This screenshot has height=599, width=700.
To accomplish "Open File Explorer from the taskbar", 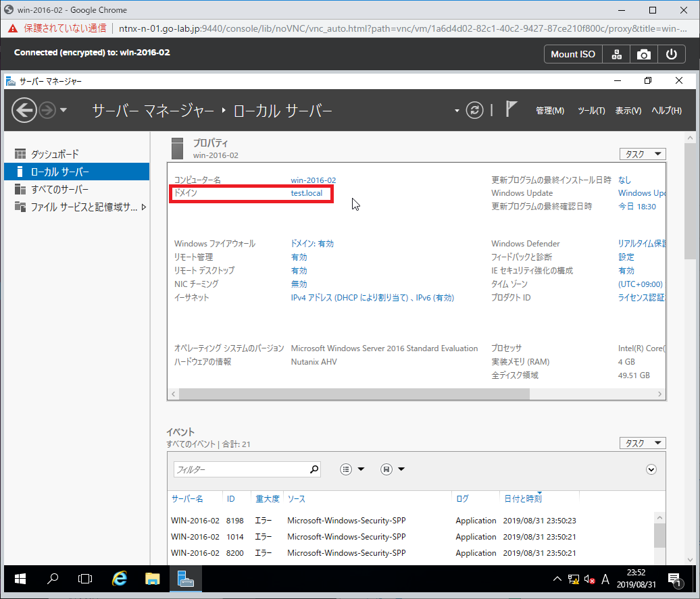I will click(x=152, y=579).
